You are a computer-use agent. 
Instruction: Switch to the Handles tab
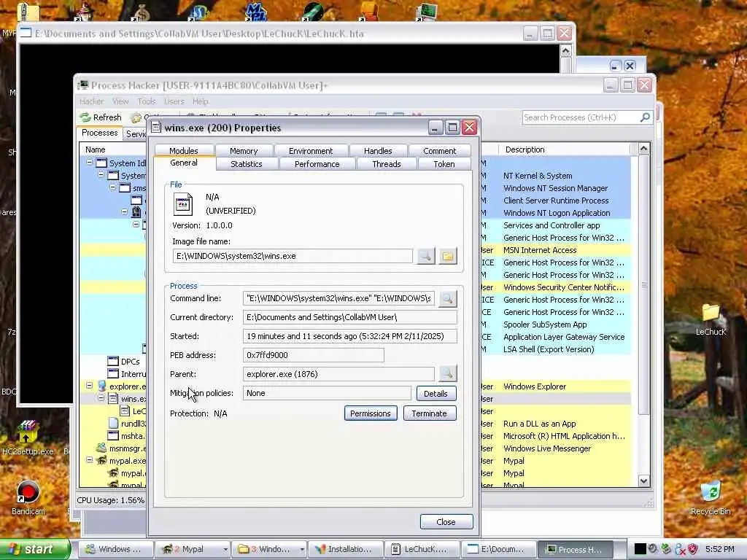[x=378, y=151]
